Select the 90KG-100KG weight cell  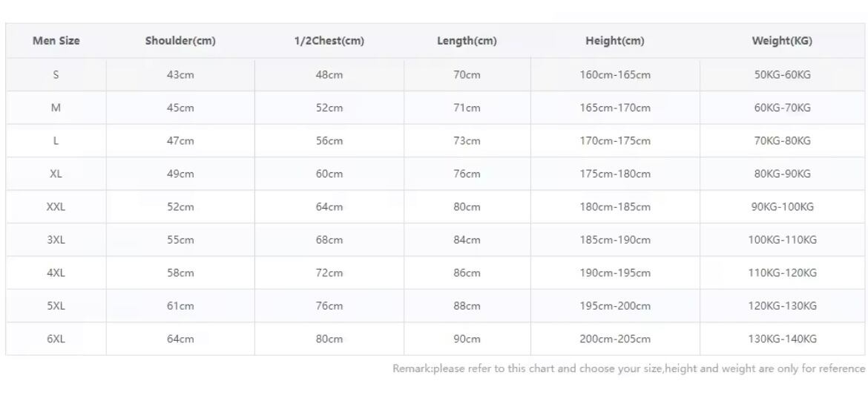coord(782,207)
